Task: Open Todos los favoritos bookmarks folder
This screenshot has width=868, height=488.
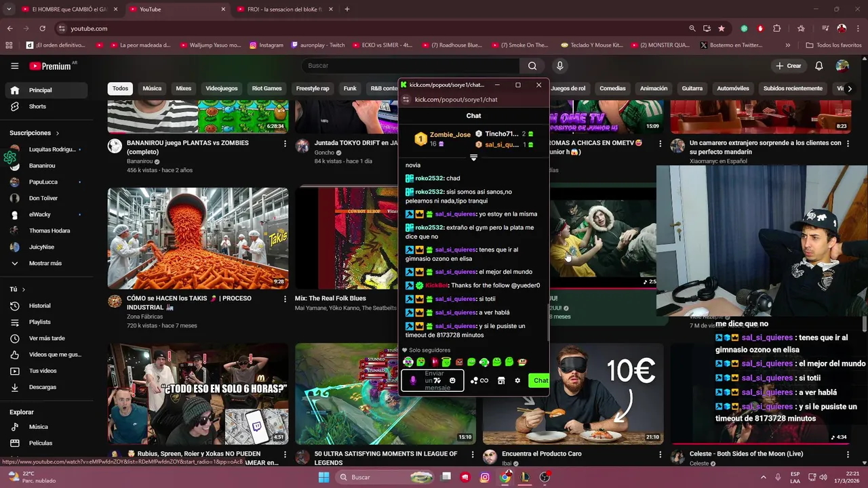Action: click(x=833, y=45)
